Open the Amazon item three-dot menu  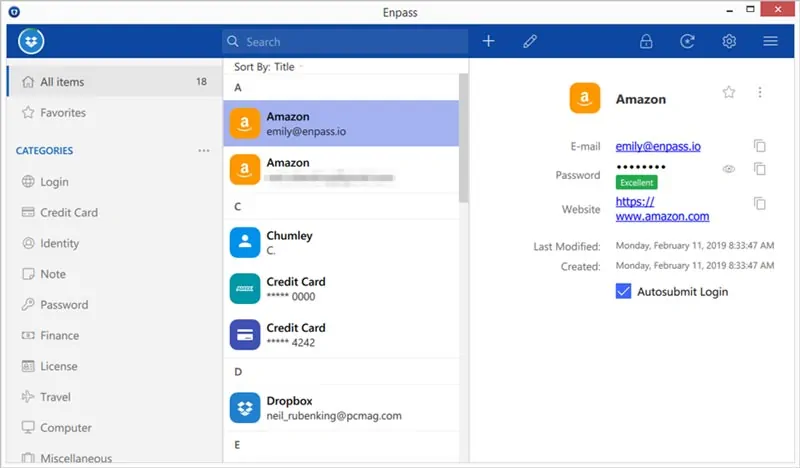point(760,92)
